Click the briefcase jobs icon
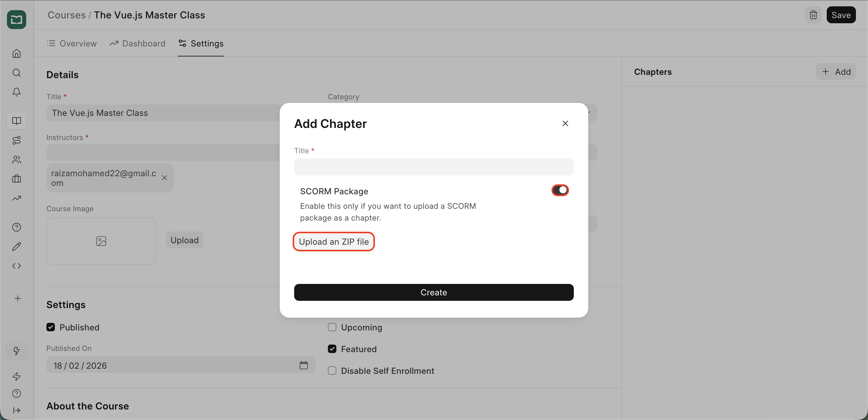The height and width of the screenshot is (420, 868). [17, 179]
